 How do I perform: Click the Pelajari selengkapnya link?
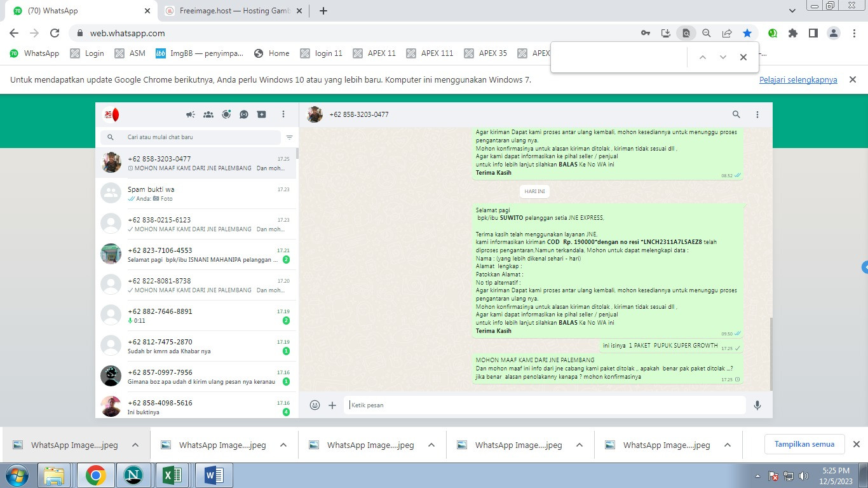pos(798,80)
